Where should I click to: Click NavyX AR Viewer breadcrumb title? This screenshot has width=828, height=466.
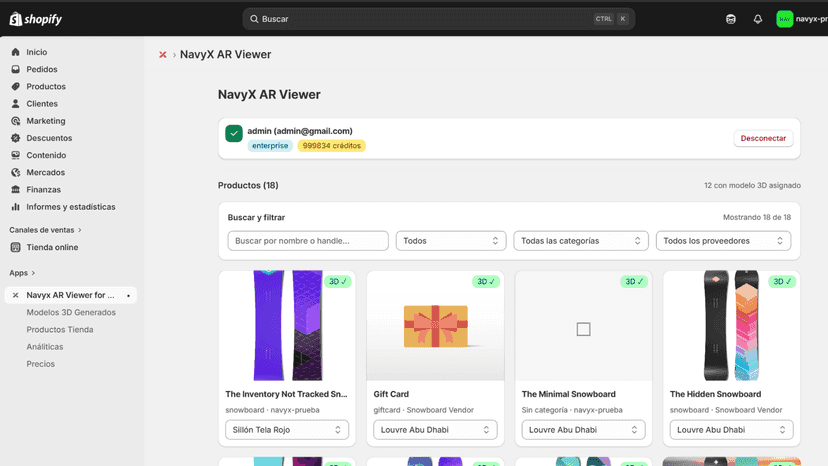pos(225,54)
